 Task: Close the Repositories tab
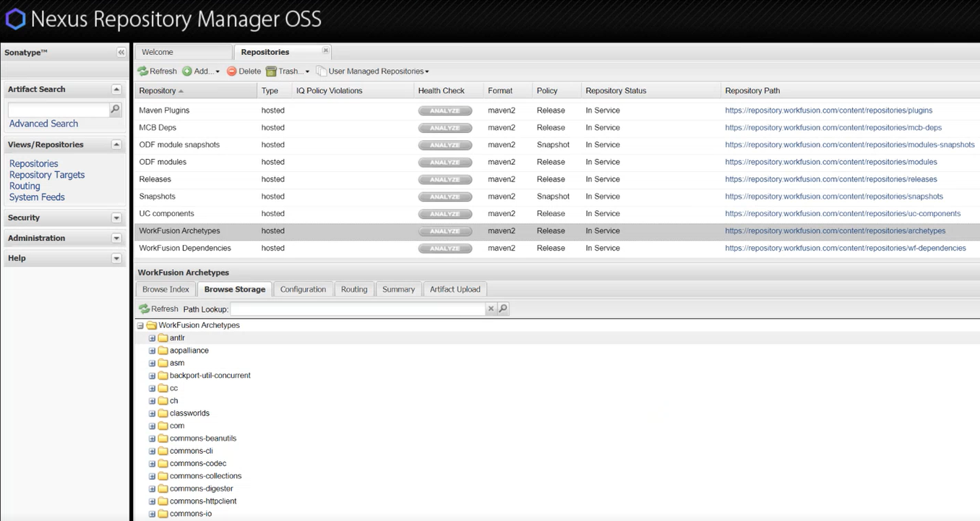[326, 50]
